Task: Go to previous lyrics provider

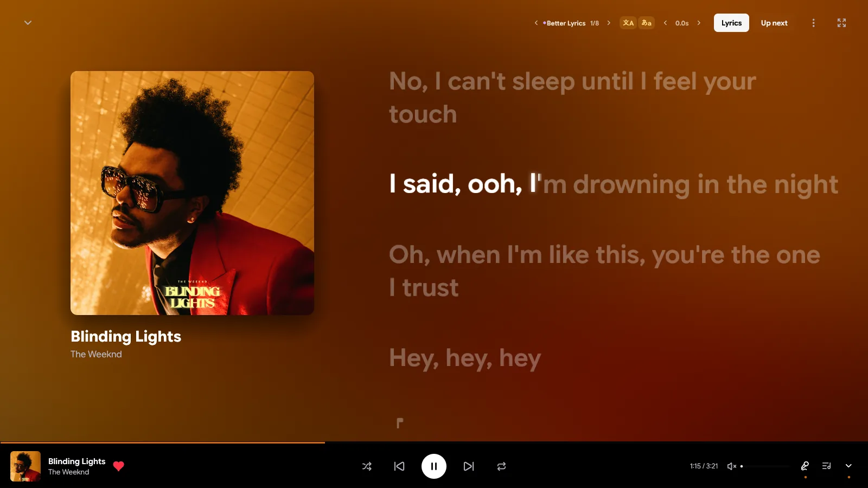Action: click(536, 23)
